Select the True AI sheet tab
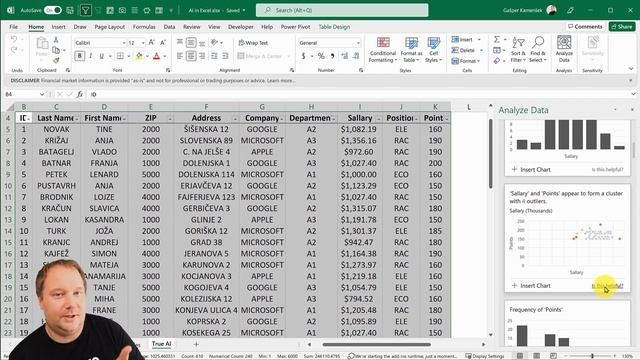640x360 pixels. click(162, 344)
